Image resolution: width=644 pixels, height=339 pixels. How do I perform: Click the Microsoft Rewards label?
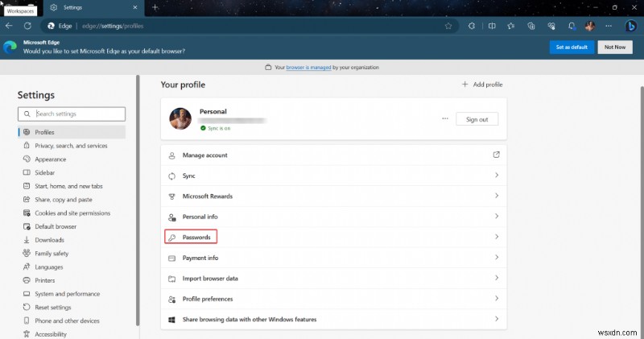pos(208,196)
